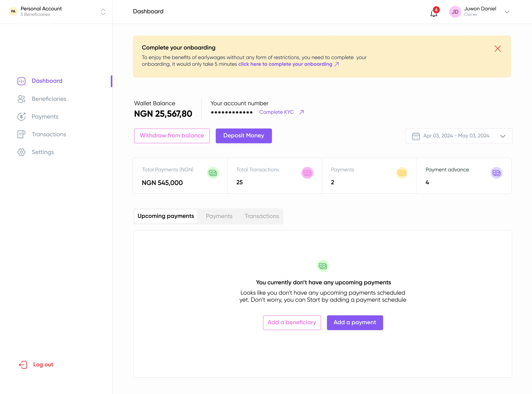Click Add a payment button
Screen dimensions: 532x394
click(x=355, y=323)
